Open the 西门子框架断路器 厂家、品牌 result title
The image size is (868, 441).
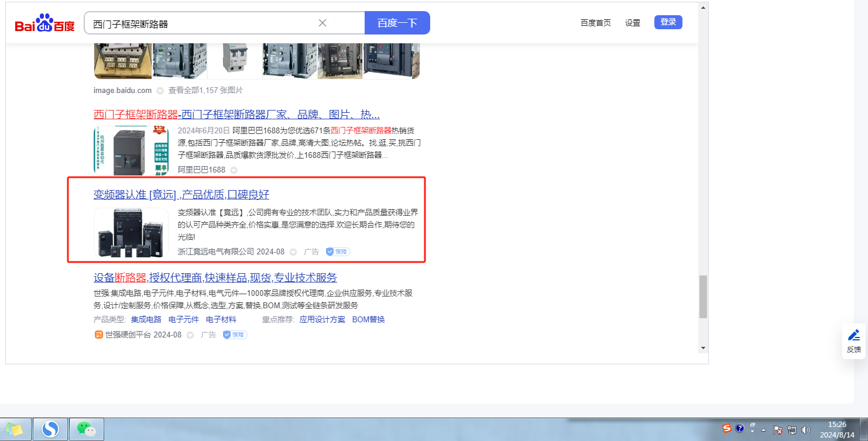point(236,114)
